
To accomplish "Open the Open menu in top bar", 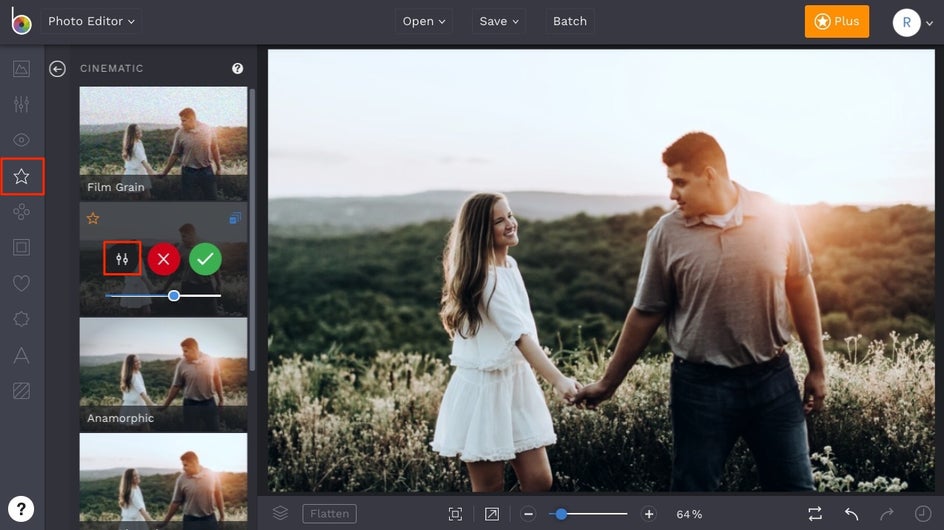I will click(424, 21).
